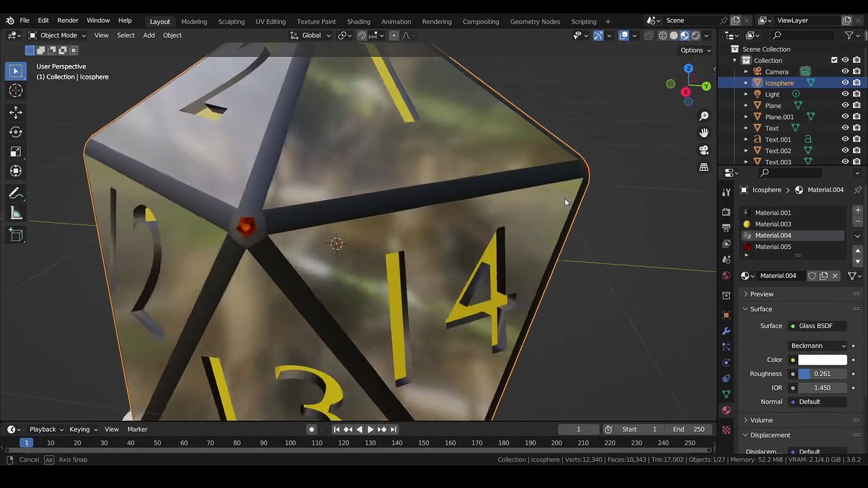Open the Render menu
868x488 pixels.
[x=68, y=21]
